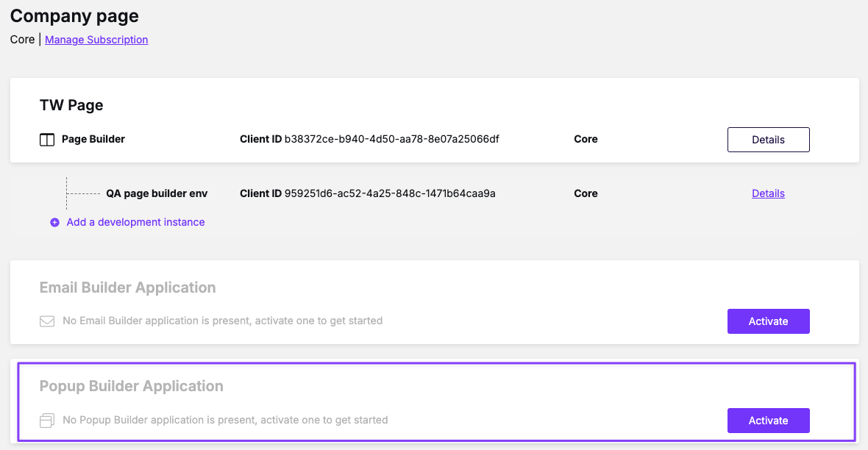This screenshot has height=450, width=868.
Task: Click the Page Builder label text
Action: click(x=93, y=139)
